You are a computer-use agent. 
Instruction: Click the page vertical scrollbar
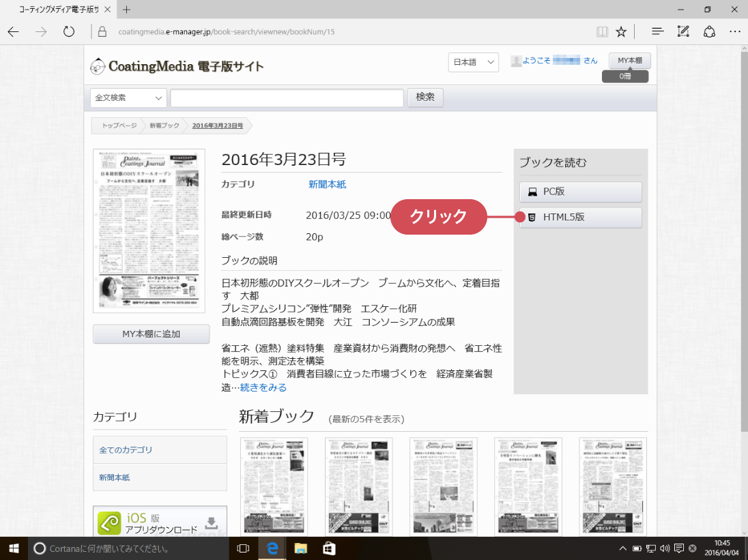(743, 239)
